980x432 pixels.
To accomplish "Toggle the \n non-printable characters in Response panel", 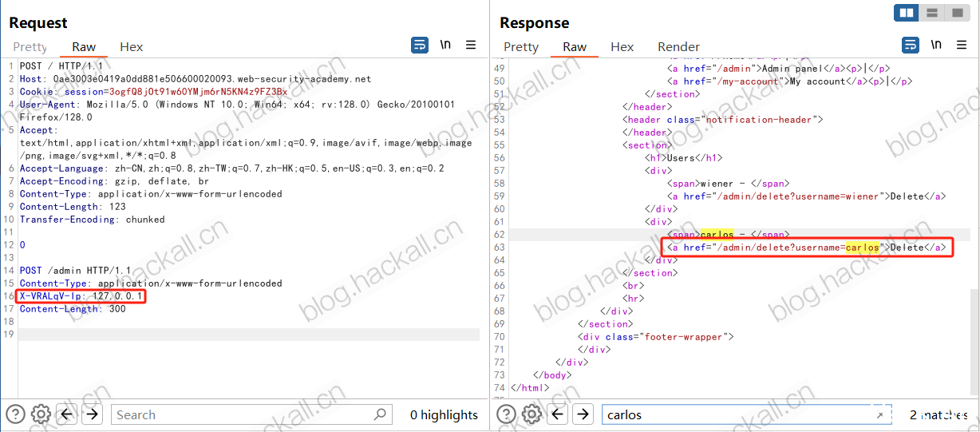I will (936, 45).
